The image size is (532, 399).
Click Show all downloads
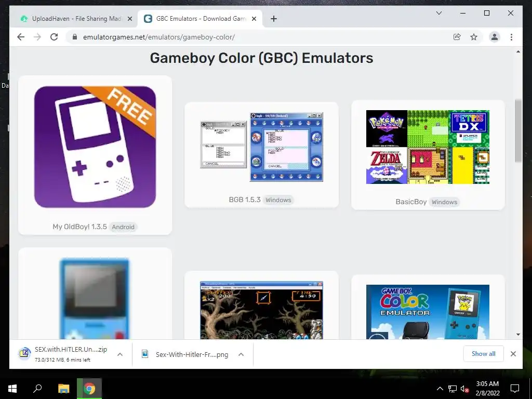point(484,353)
